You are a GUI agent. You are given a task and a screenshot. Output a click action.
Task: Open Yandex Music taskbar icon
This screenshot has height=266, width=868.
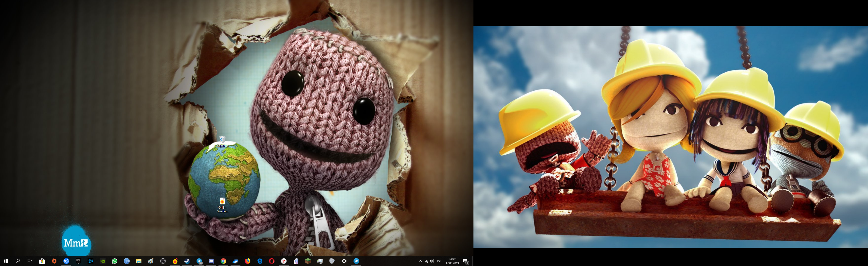click(x=175, y=261)
